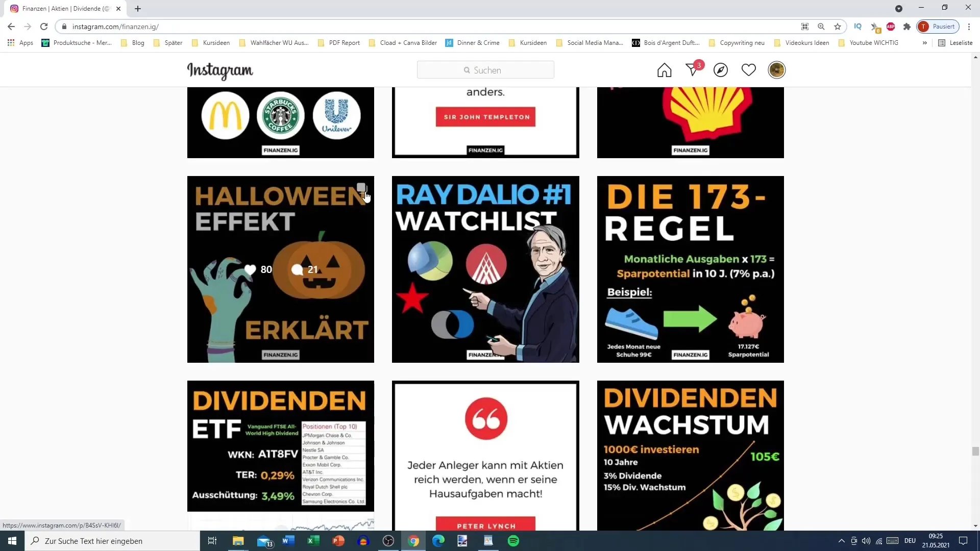Screen dimensions: 980x551
Task: Open the Apps bookmarks shortcut
Action: click(x=20, y=43)
